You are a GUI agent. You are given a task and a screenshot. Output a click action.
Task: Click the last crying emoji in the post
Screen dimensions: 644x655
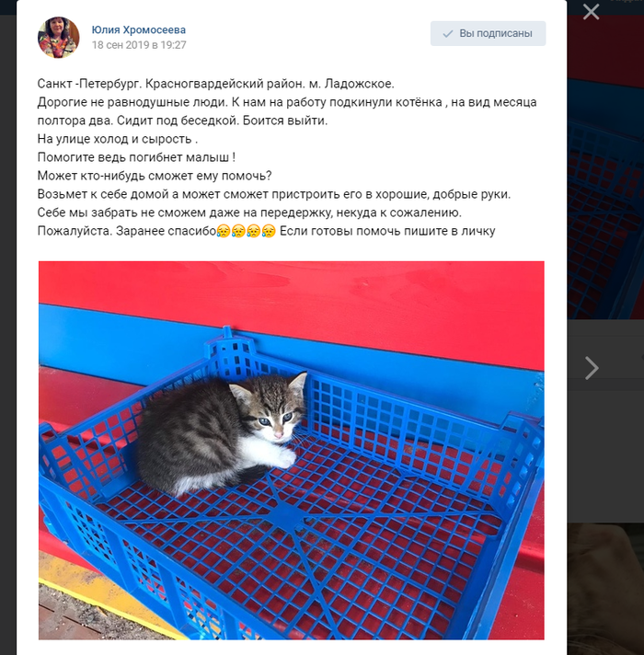pyautogui.click(x=269, y=231)
